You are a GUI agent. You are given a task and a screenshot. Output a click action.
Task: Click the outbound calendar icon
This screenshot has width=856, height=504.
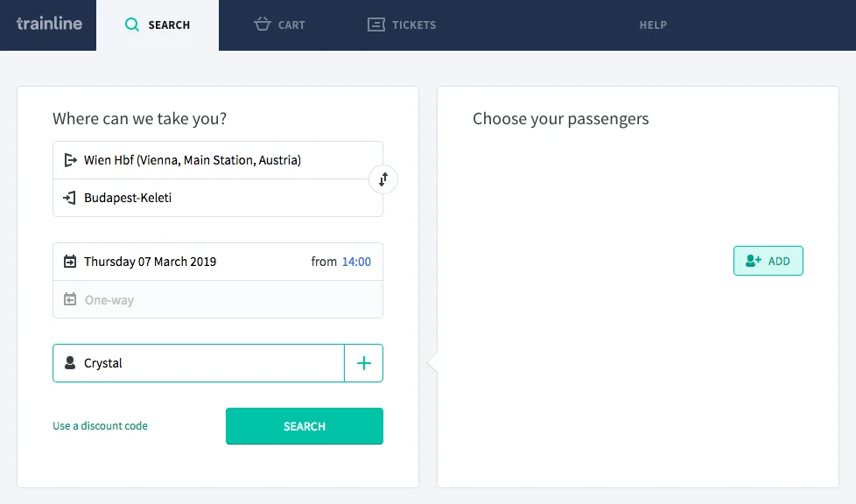(71, 262)
